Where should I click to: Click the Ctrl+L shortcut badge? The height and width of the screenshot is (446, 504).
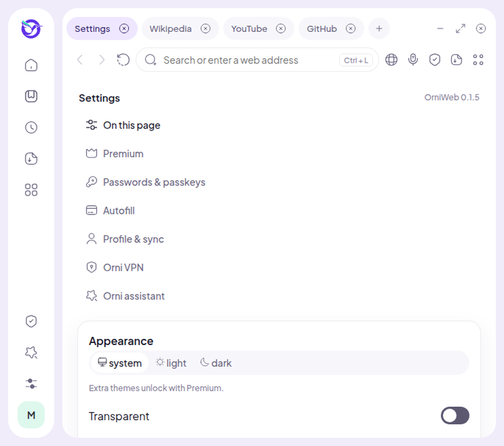tap(356, 60)
